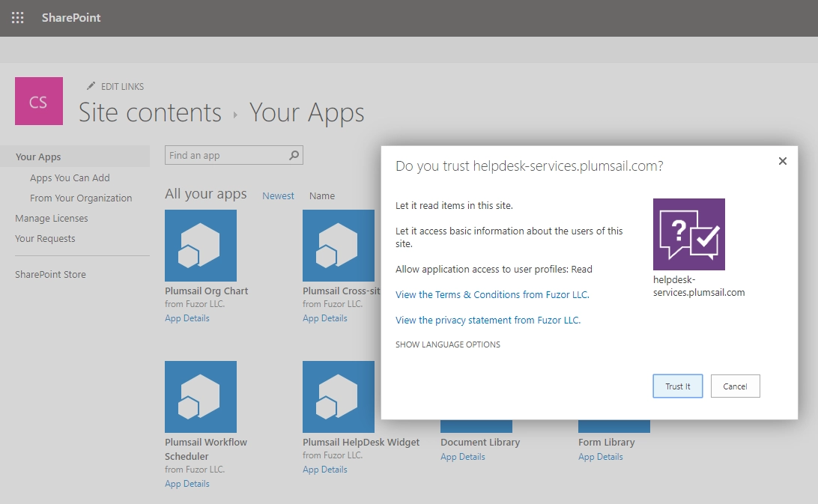Cancel the trust dialog

pyautogui.click(x=735, y=386)
